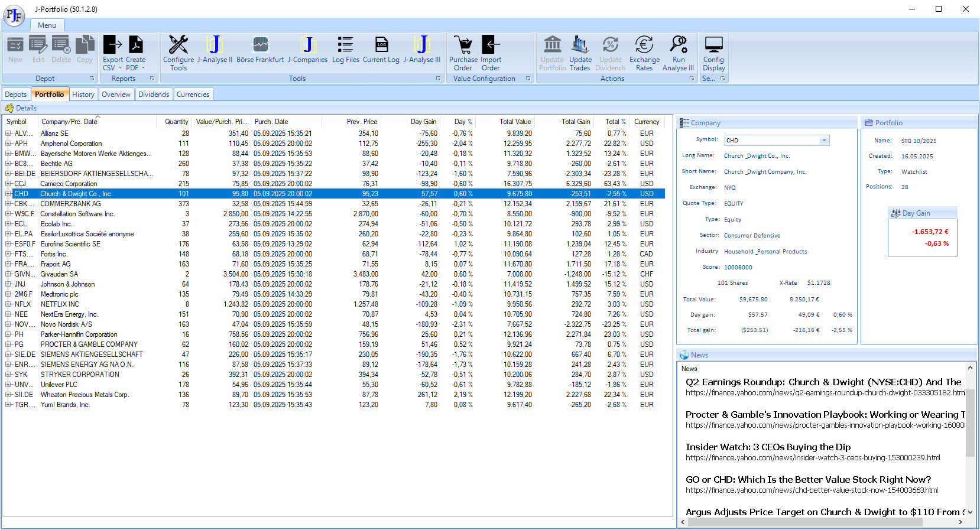Open the Log Files viewer
The width and height of the screenshot is (980, 530).
click(x=345, y=45)
